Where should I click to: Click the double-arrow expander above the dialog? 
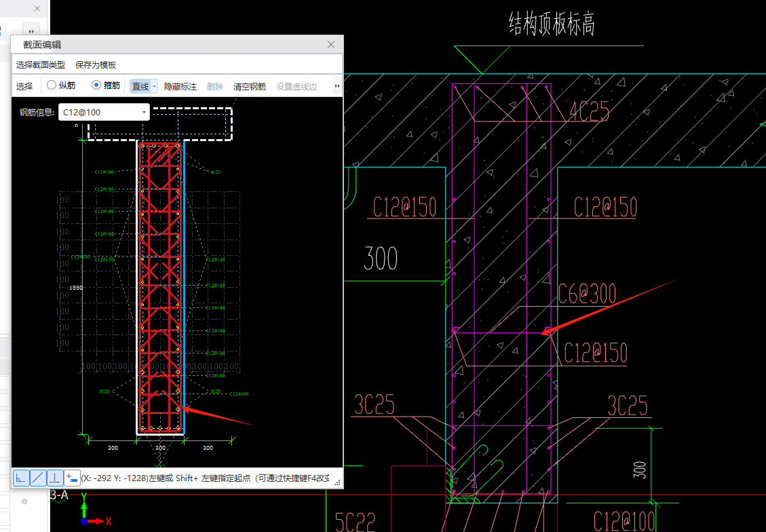click(32, 31)
